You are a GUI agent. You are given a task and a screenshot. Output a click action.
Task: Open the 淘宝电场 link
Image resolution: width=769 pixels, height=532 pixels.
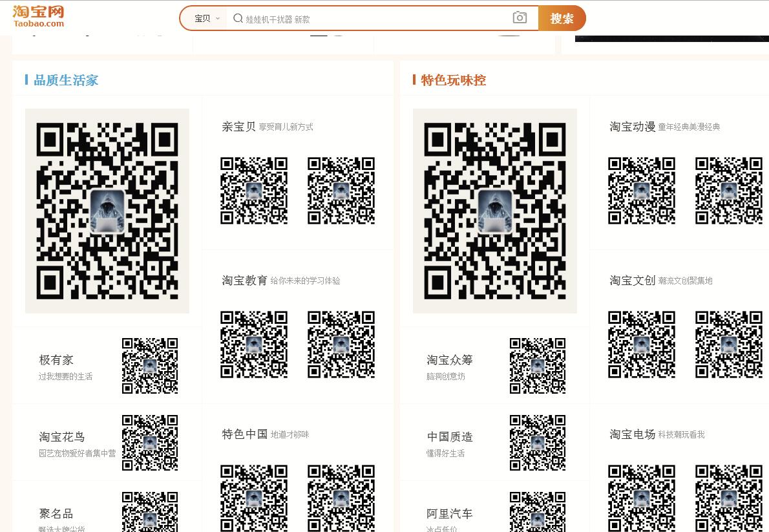tap(632, 434)
